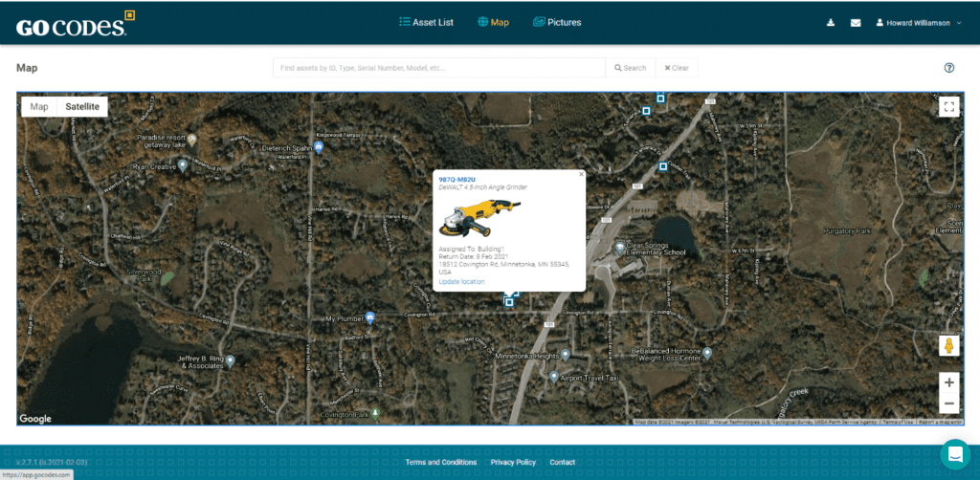Open the 9B7Q-M82U asset link

457,180
